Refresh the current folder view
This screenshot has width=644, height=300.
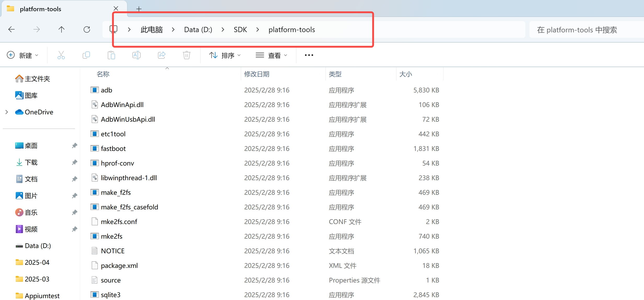click(x=87, y=30)
